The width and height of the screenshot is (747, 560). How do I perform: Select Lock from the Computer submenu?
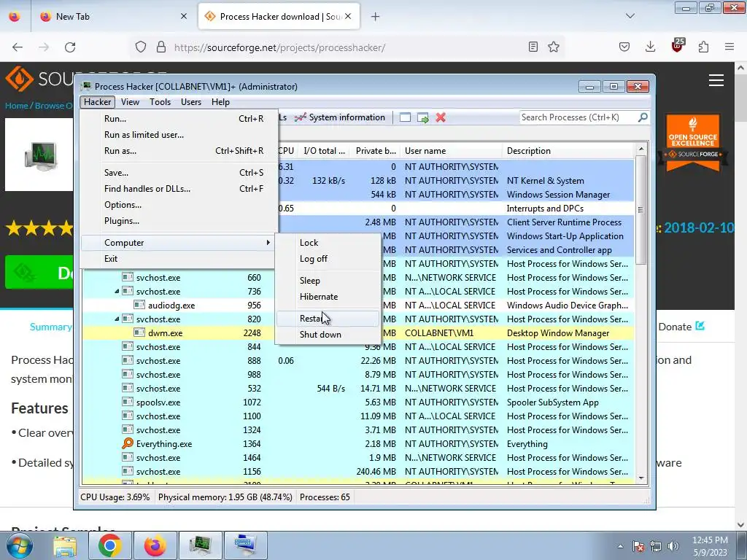pos(328,243)
